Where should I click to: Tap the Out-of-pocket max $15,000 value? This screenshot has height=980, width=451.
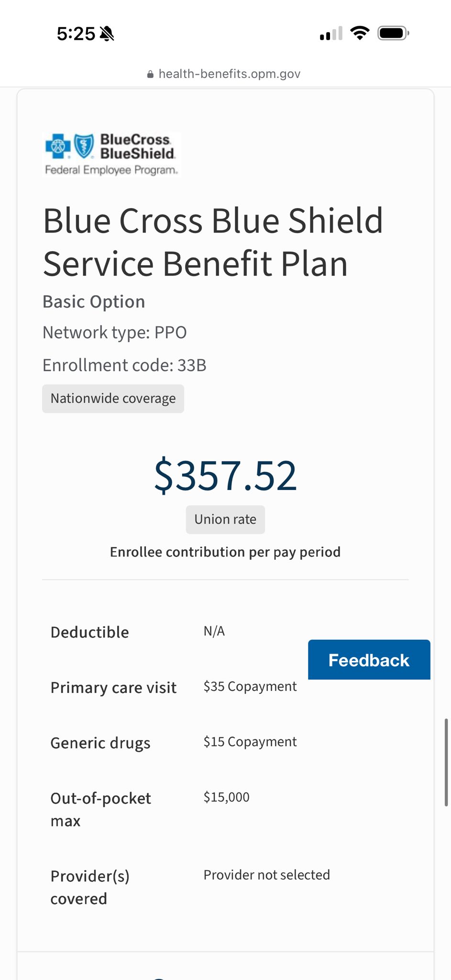227,797
